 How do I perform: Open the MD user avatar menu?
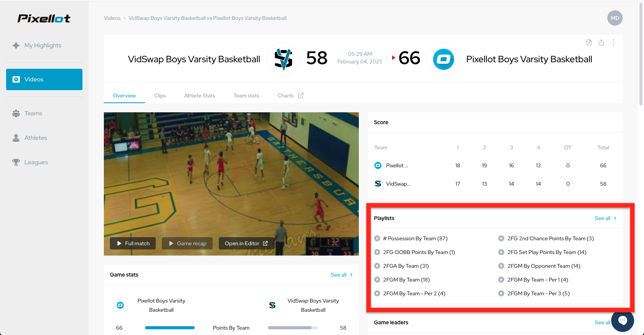click(615, 18)
